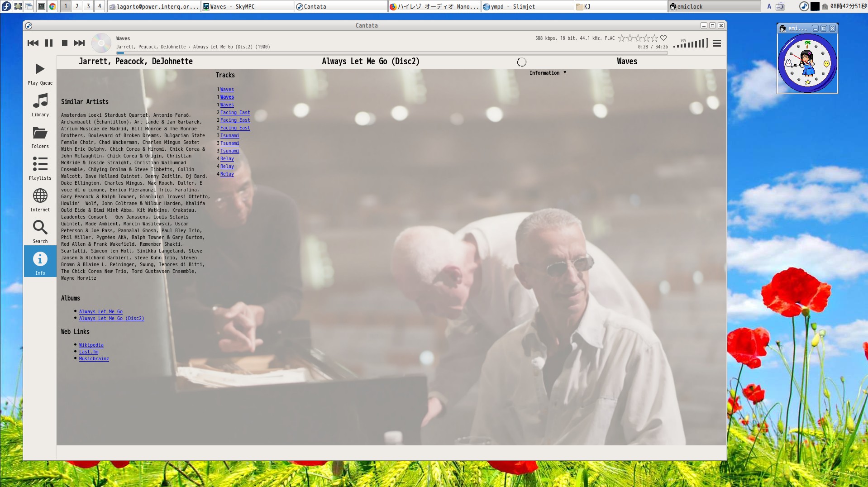The height and width of the screenshot is (487, 868).
Task: Skip to the next track
Action: tap(79, 43)
